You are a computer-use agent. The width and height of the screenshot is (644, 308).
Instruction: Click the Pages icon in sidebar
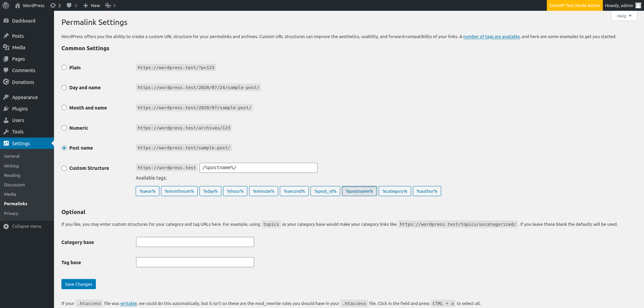[6, 59]
